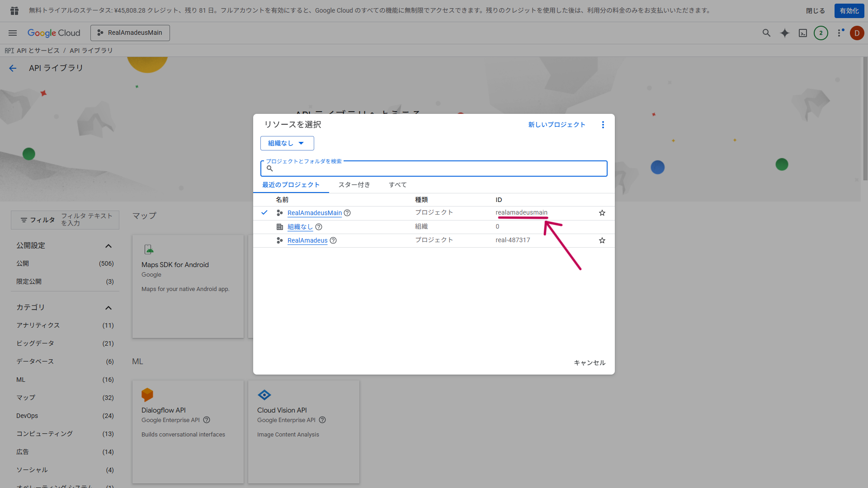
Task: Activate Cloud Shell terminal icon
Action: pyautogui.click(x=803, y=33)
